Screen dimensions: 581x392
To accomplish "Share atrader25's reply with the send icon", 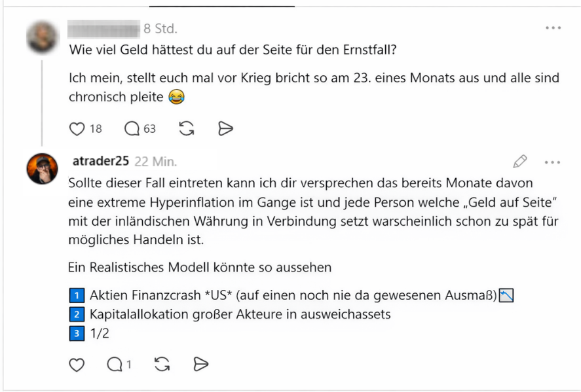I will 201,365.
